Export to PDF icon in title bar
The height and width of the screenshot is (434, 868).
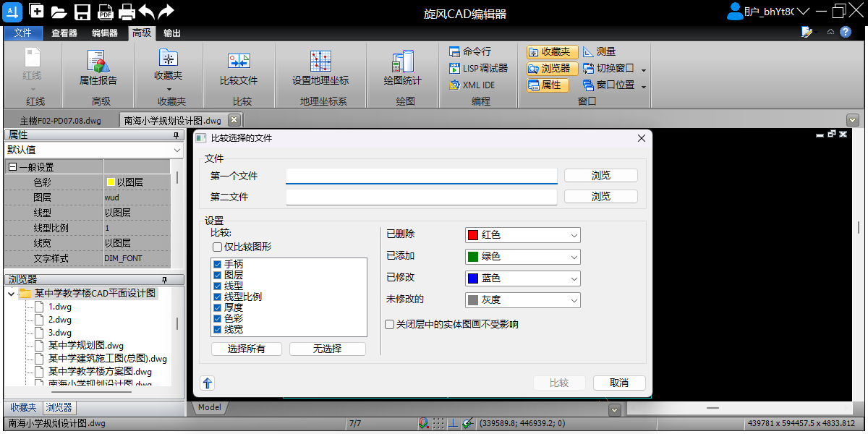[105, 12]
